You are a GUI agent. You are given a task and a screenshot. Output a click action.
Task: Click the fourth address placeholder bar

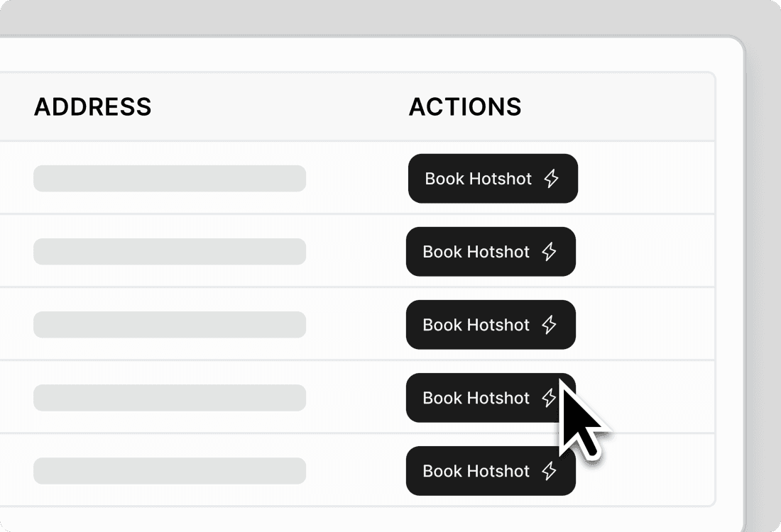(x=169, y=398)
